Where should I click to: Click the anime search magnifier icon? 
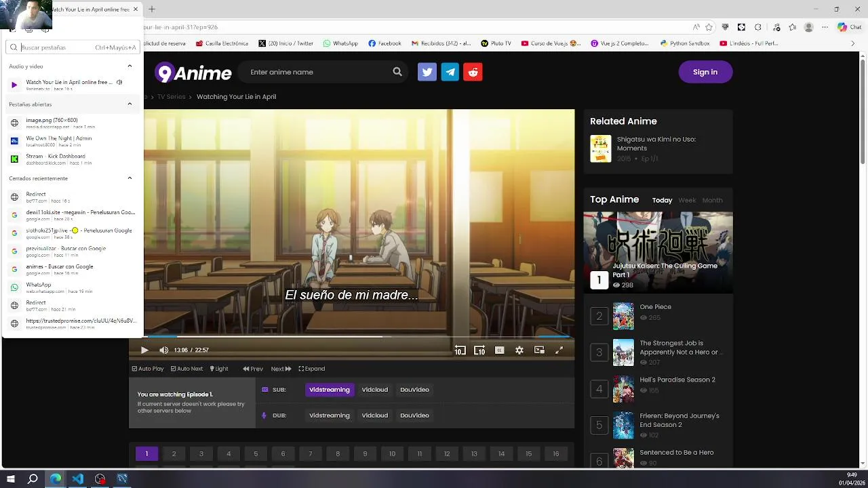click(x=397, y=72)
